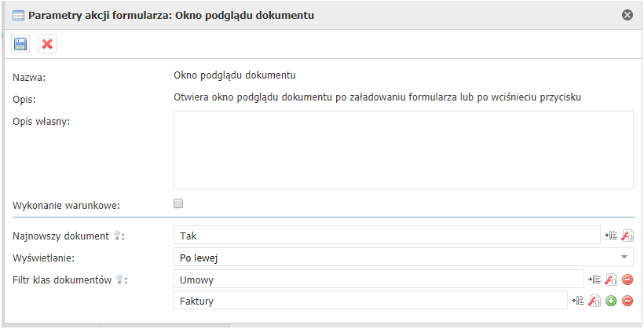Show hint bulb next to Filtr klas dokumentów

click(x=119, y=279)
